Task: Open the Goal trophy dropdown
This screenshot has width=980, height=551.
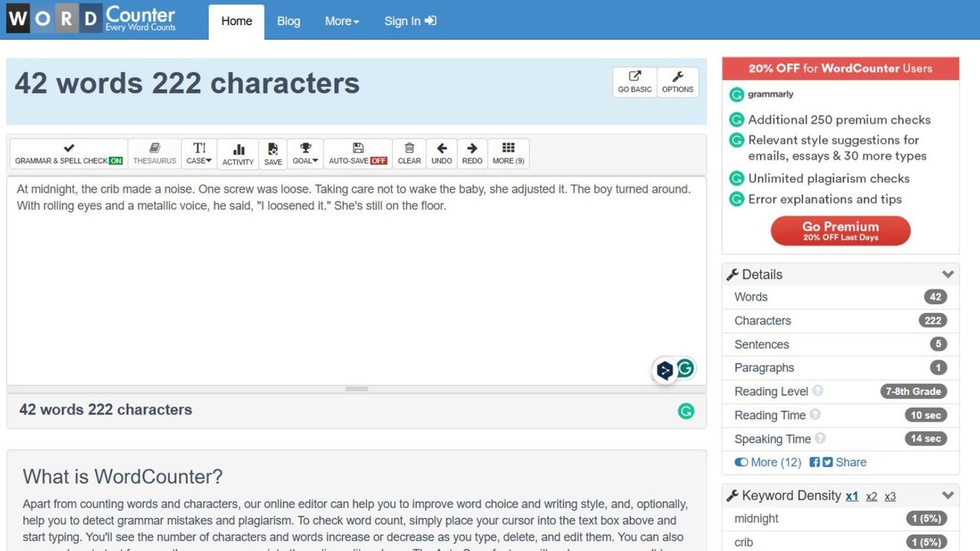Action: pos(305,153)
